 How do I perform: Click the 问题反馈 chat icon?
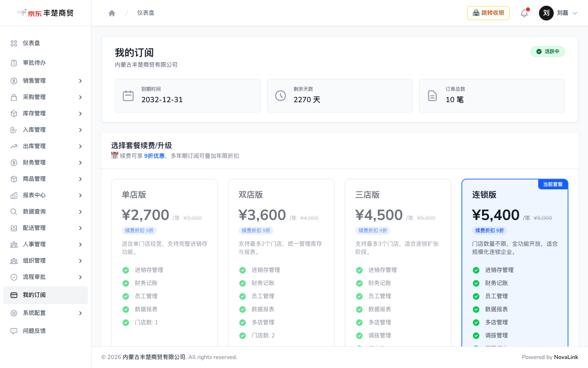14,331
